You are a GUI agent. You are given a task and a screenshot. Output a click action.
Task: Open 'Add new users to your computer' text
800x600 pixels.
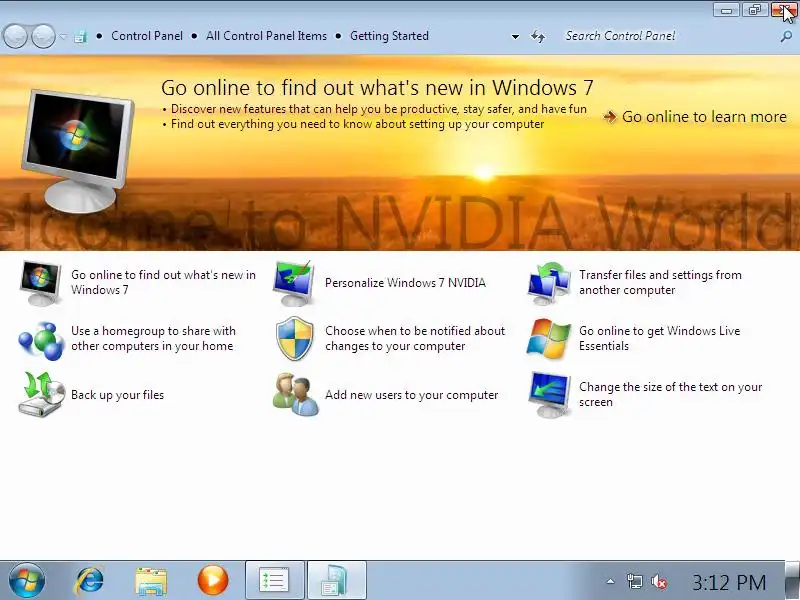click(412, 395)
